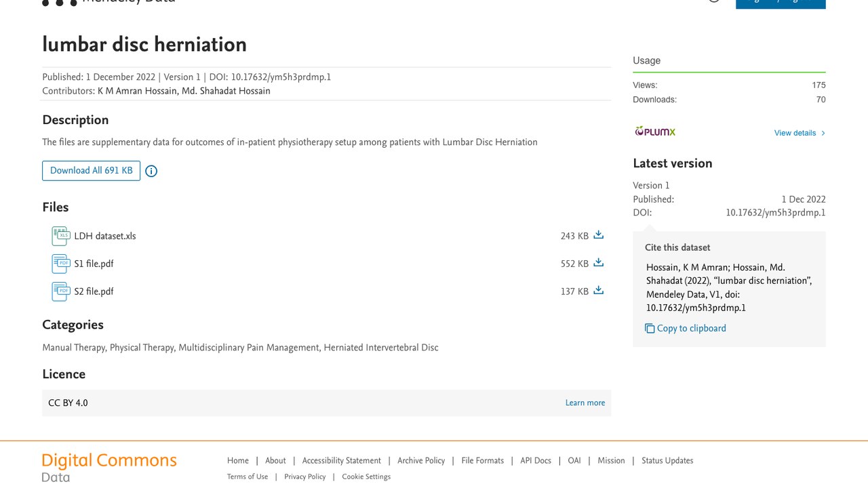This screenshot has width=868, height=488.
Task: Click the PDF icon beside S1 file.pdf
Action: click(60, 264)
